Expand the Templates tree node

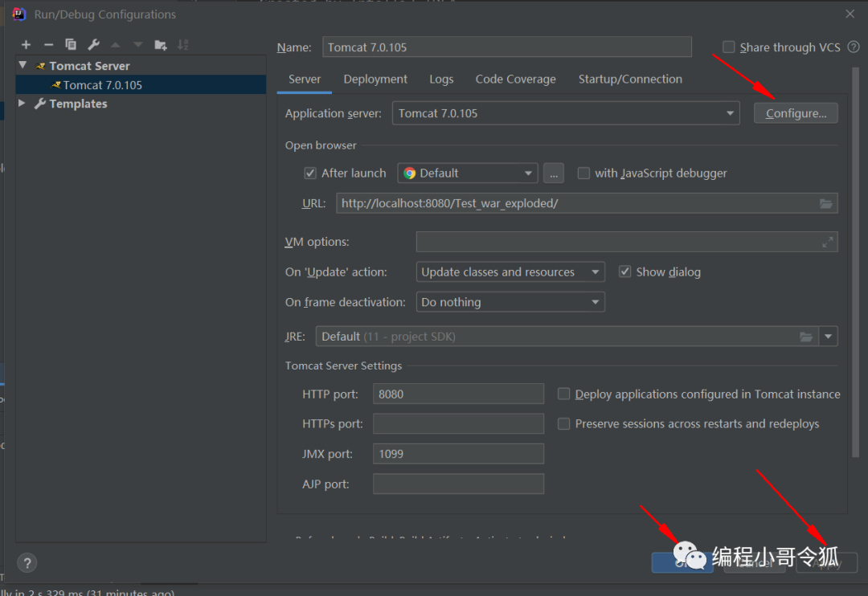23,103
